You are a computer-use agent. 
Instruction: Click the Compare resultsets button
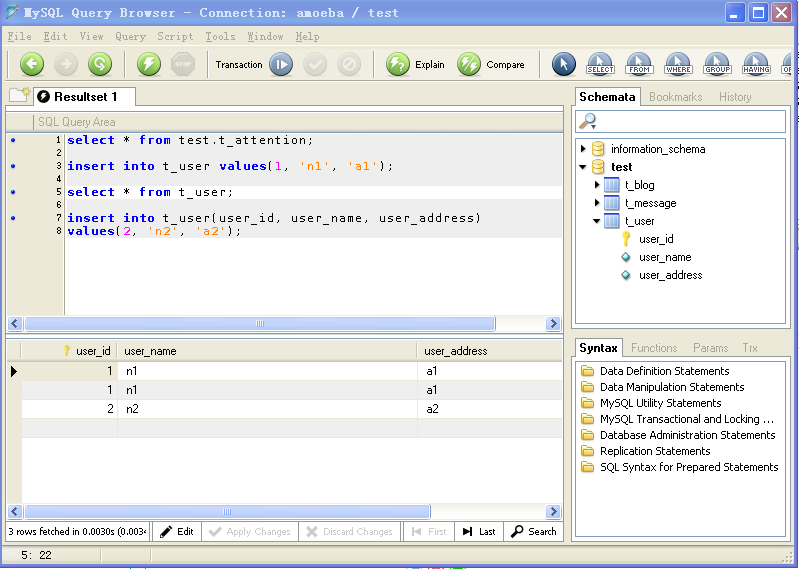(490, 65)
